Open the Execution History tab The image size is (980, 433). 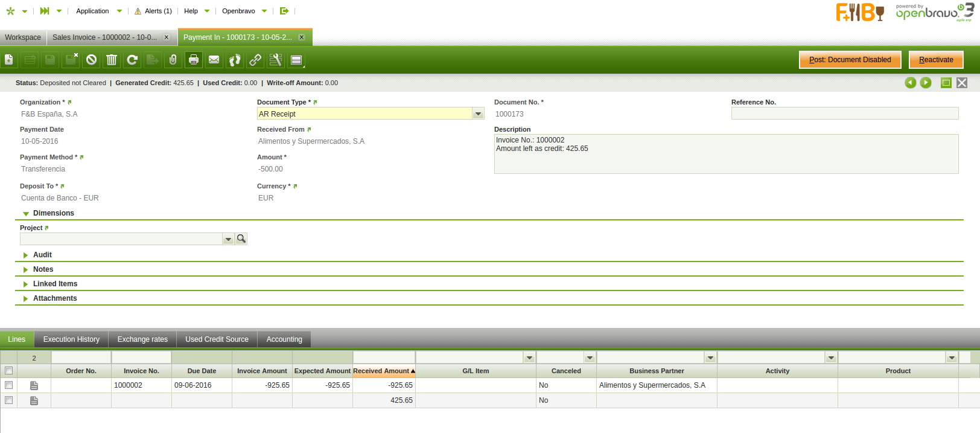[x=71, y=339]
